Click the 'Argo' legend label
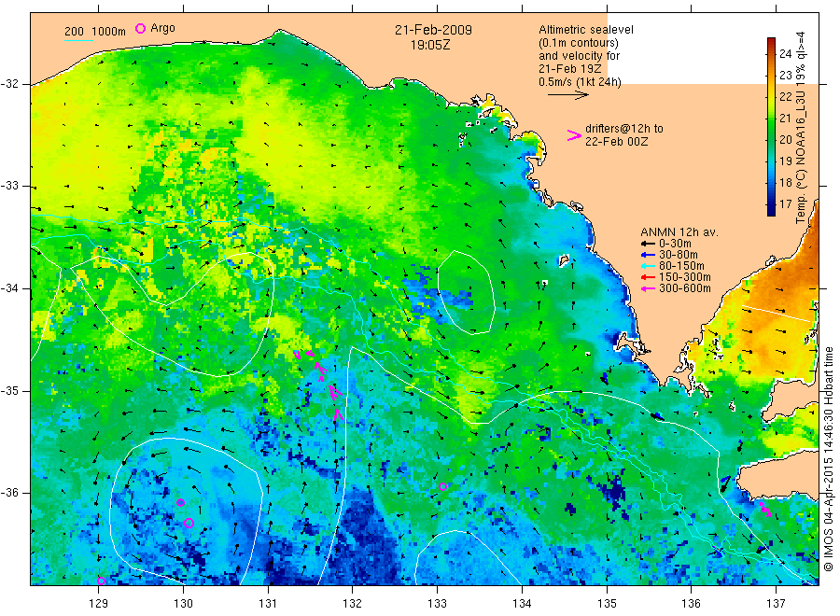This screenshot has height=616, width=840. click(162, 28)
